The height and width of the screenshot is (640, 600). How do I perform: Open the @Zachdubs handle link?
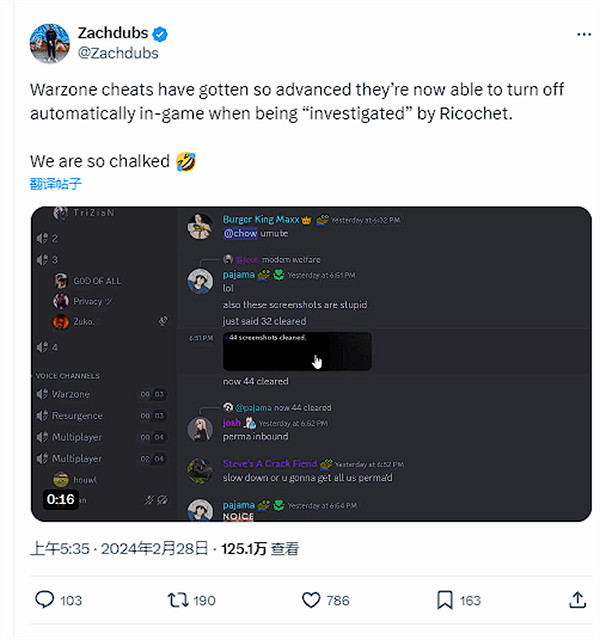(x=118, y=53)
